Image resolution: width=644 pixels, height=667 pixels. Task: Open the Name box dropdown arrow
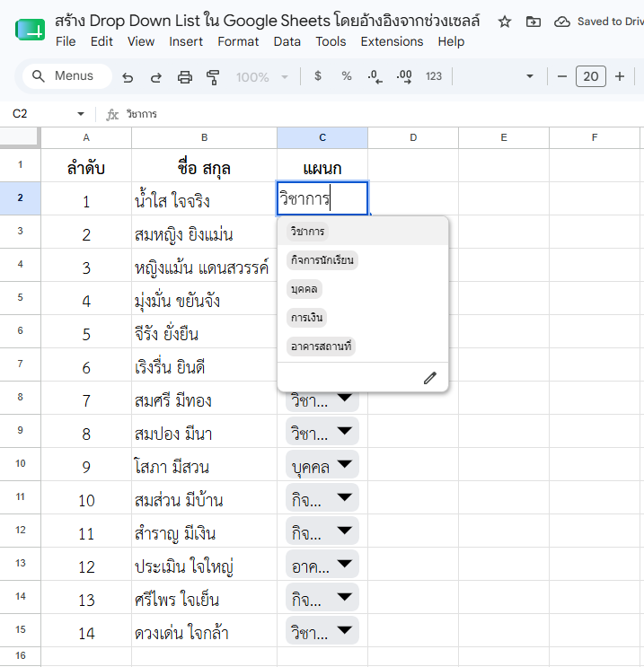(x=81, y=114)
